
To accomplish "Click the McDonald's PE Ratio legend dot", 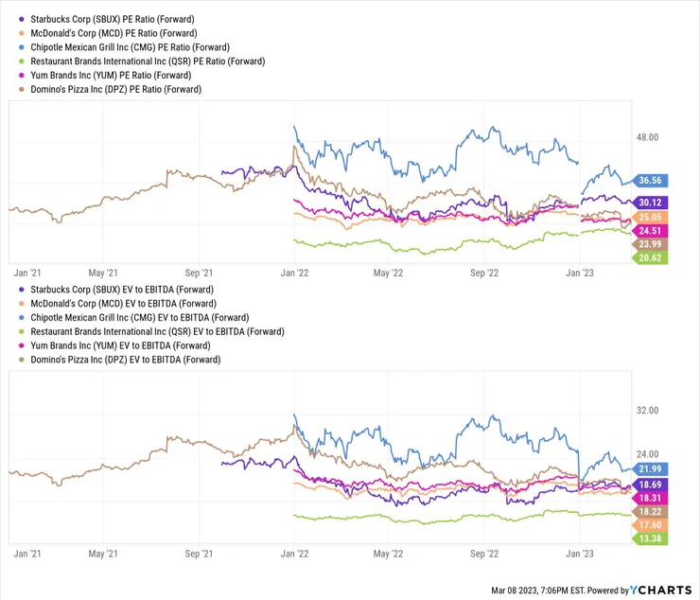I will coord(22,32).
